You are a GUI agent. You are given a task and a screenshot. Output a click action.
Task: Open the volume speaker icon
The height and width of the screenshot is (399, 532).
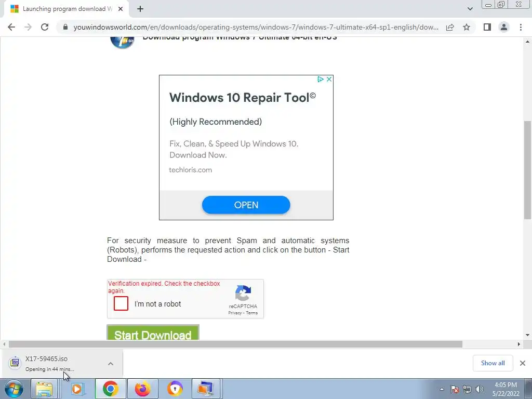tap(480, 389)
